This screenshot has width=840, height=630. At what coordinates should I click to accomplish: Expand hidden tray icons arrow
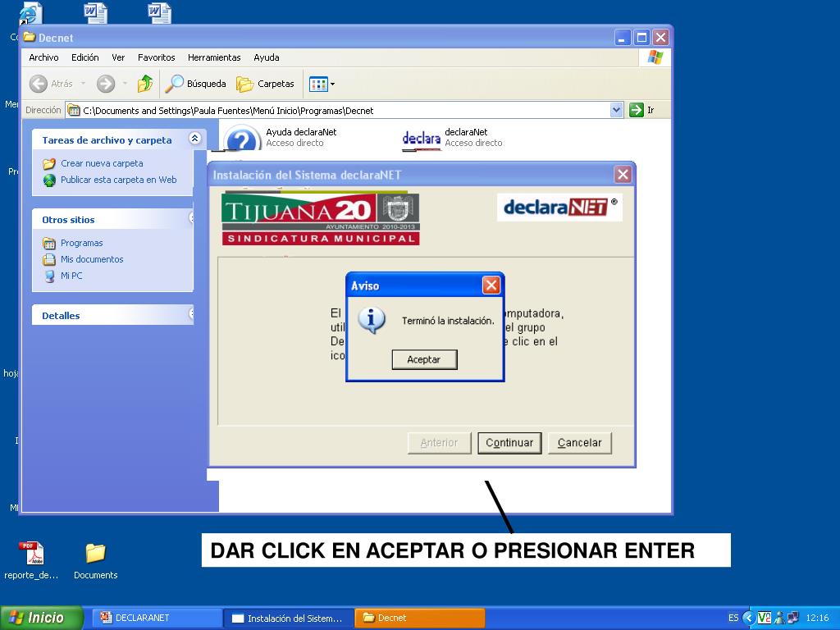click(747, 618)
